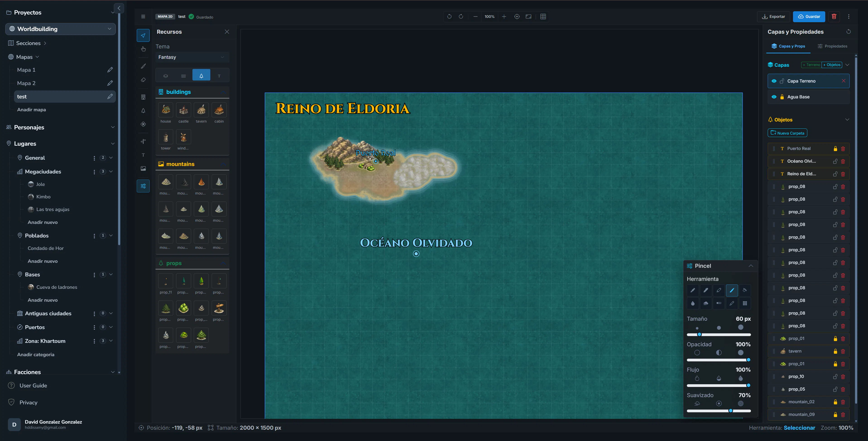Pick the eraser tool in left toolbar

(x=143, y=80)
